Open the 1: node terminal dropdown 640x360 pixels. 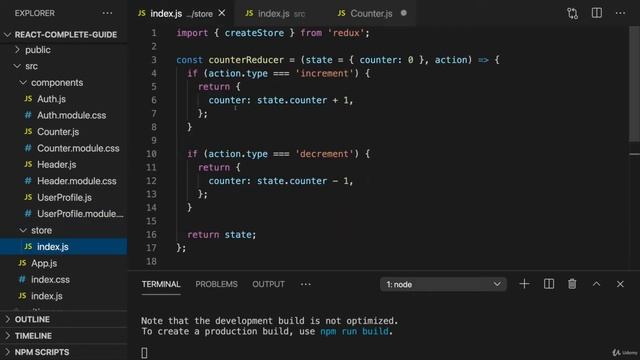tap(443, 284)
